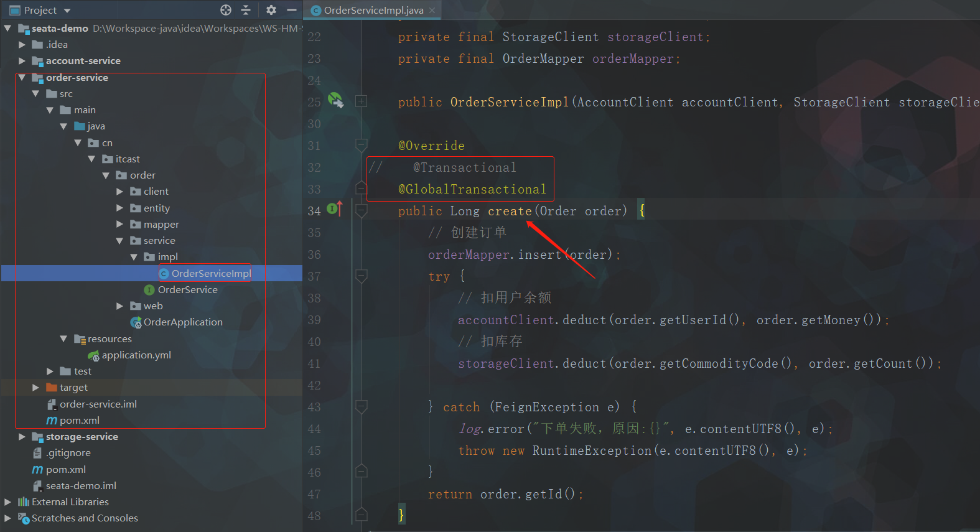
Task: Select the seata-demo root project node
Action: click(60, 29)
